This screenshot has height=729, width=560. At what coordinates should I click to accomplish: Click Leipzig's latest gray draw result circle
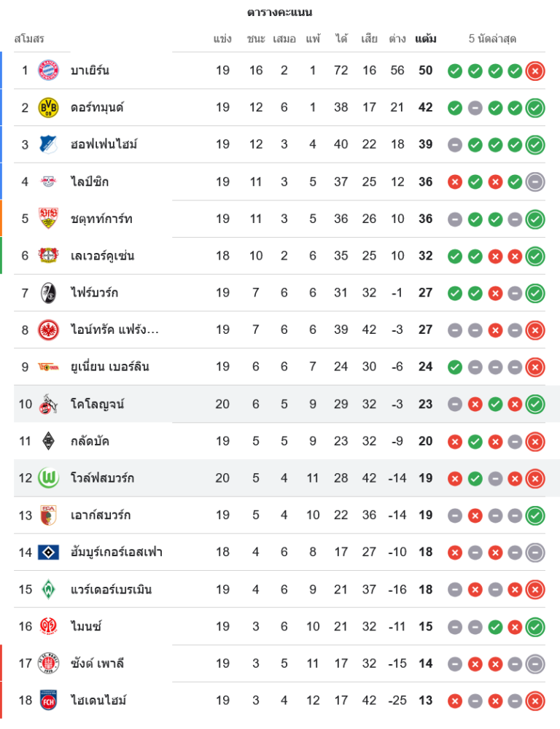(x=535, y=182)
